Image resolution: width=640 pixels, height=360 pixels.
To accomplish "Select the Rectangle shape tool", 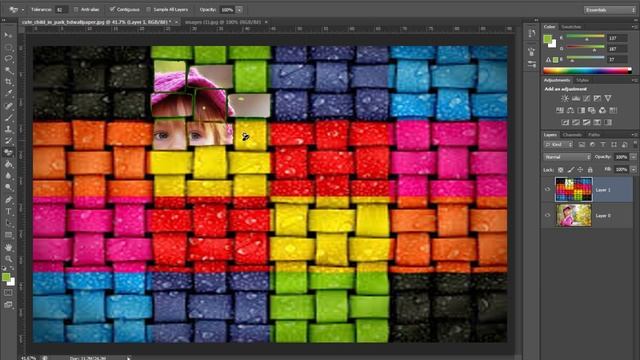I will [8, 235].
